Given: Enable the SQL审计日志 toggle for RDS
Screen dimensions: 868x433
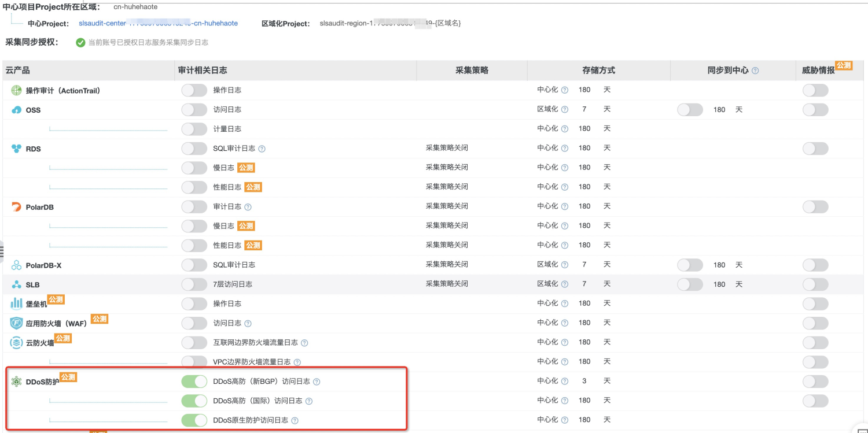Looking at the screenshot, I should [194, 148].
